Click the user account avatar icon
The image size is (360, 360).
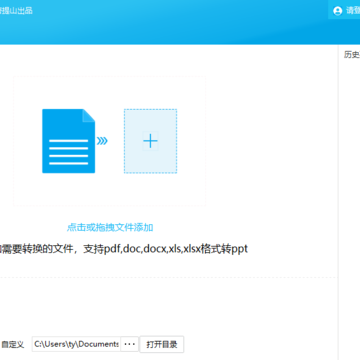pyautogui.click(x=338, y=11)
